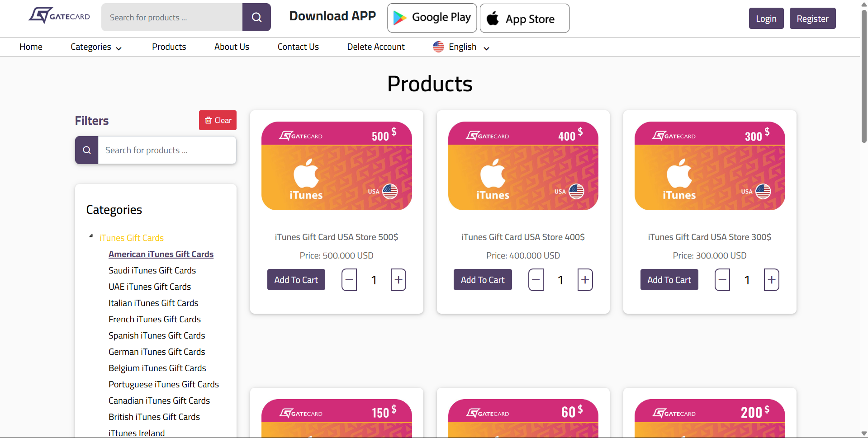Select Italian iTunes Gift Cards
This screenshot has height=438, width=868.
tap(153, 303)
